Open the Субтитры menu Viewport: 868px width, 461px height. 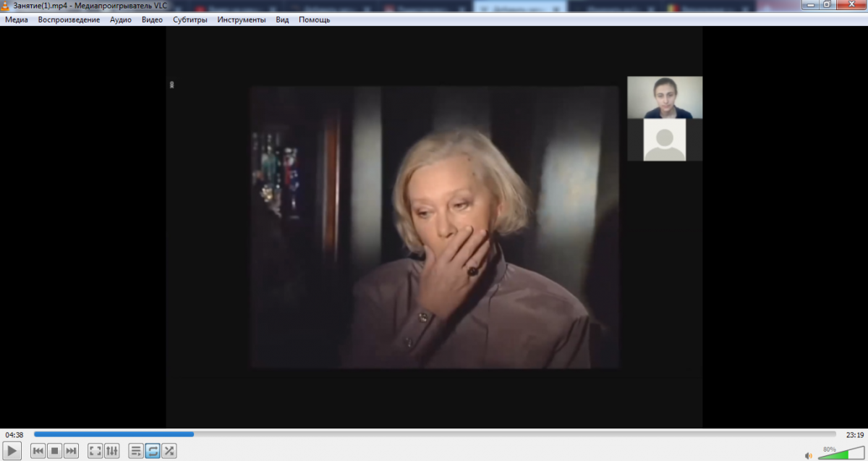tap(190, 20)
